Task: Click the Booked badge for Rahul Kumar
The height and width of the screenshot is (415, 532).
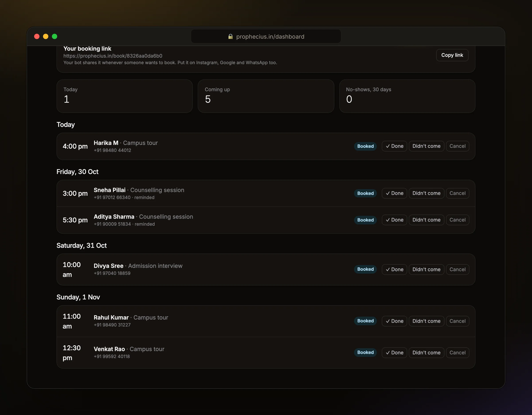Action: point(365,321)
